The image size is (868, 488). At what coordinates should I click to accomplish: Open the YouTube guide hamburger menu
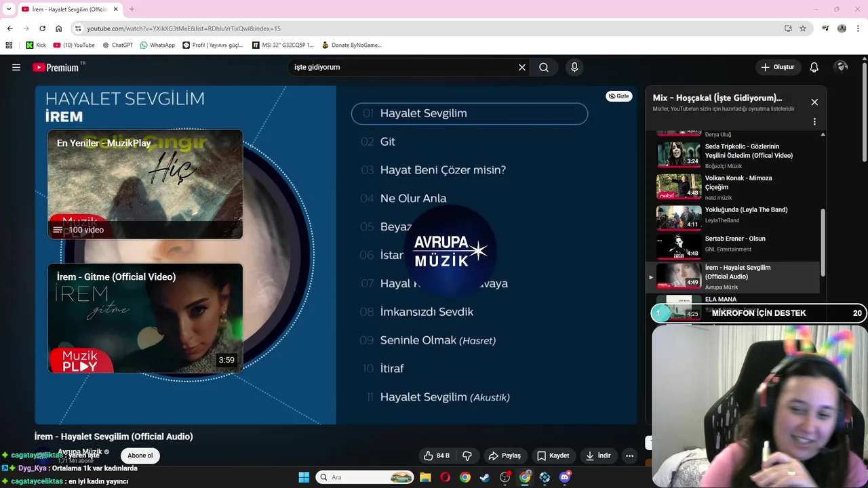click(x=16, y=67)
